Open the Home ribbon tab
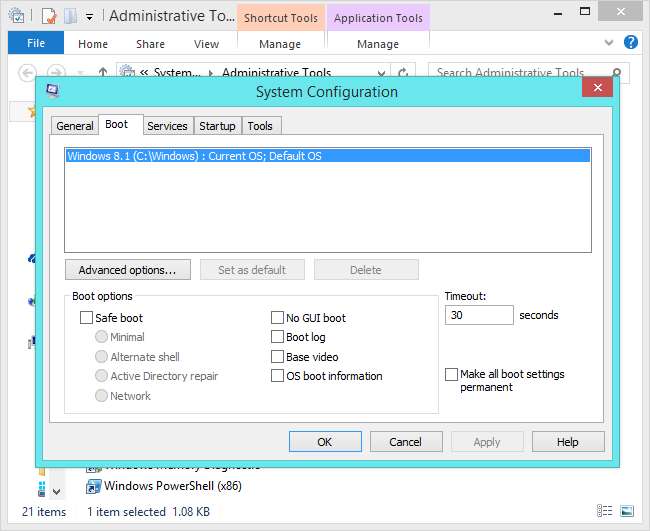This screenshot has width=650, height=531. (x=93, y=44)
